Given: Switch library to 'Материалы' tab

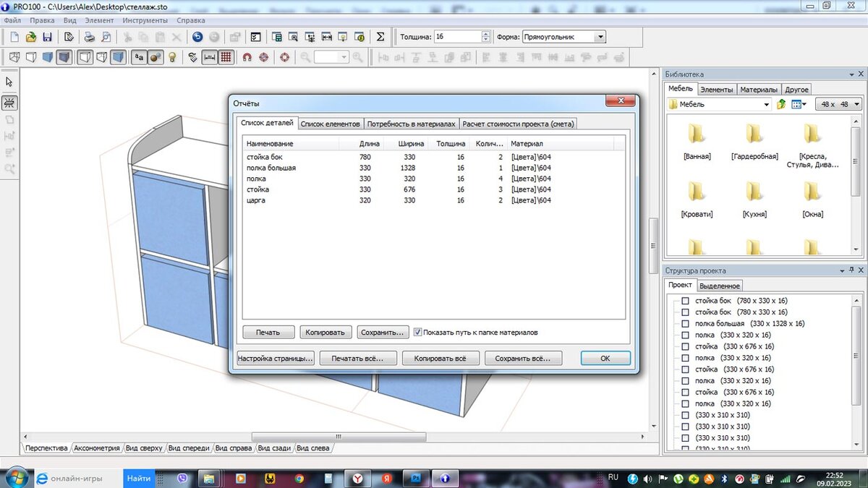Looking at the screenshot, I should (x=759, y=90).
